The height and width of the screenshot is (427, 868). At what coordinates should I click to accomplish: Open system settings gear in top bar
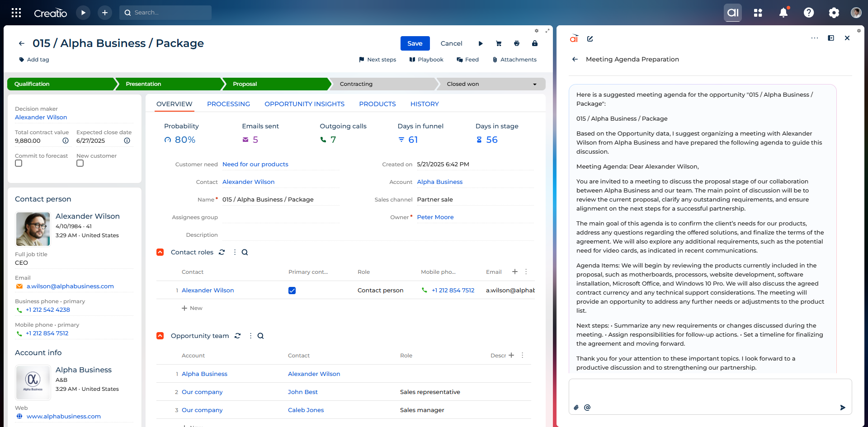tap(834, 13)
